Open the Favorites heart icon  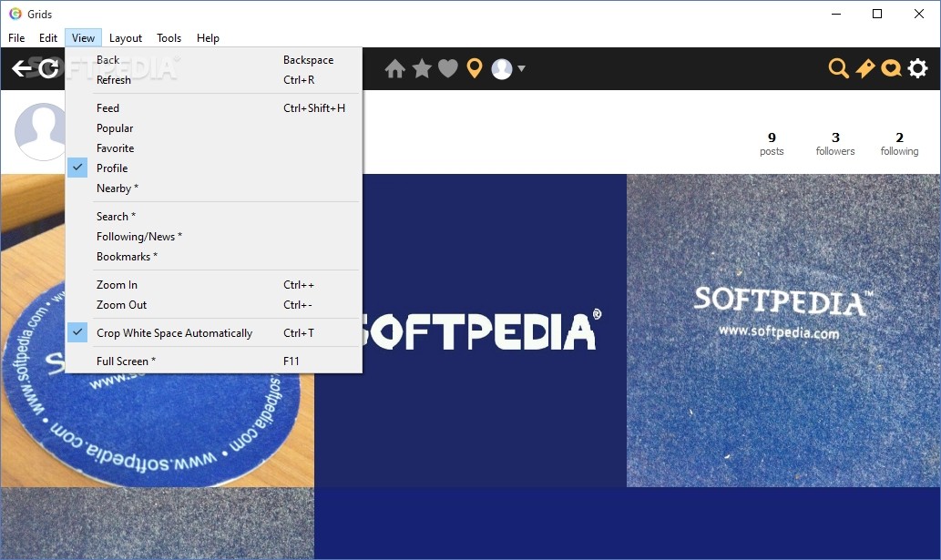(447, 69)
